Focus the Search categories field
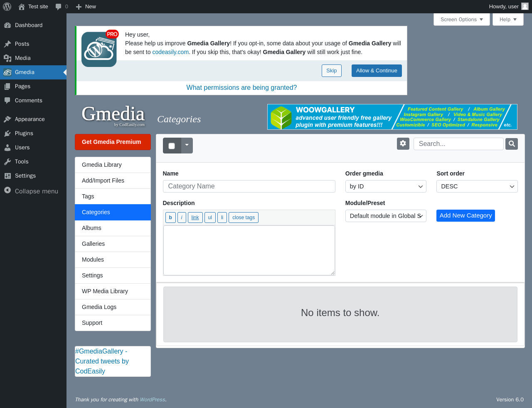Image resolution: width=532 pixels, height=408 pixels. click(458, 144)
